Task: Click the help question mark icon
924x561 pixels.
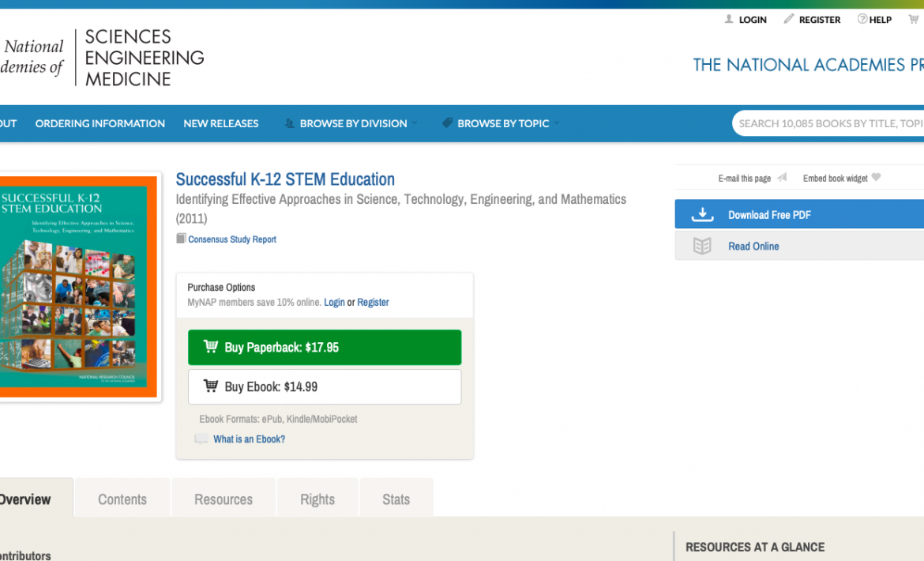Action: (x=862, y=19)
